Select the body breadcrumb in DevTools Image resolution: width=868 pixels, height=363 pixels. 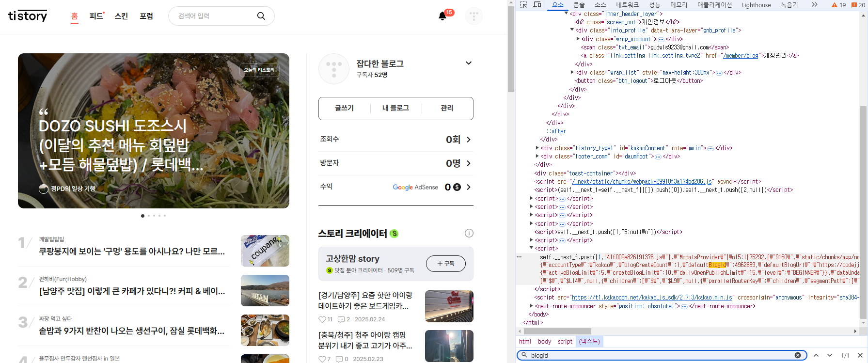click(544, 341)
